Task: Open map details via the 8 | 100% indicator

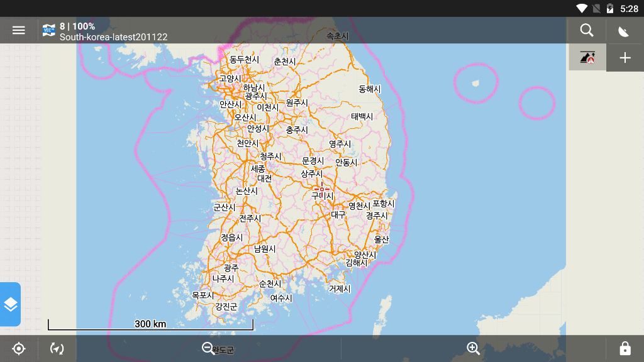Action: [x=77, y=26]
